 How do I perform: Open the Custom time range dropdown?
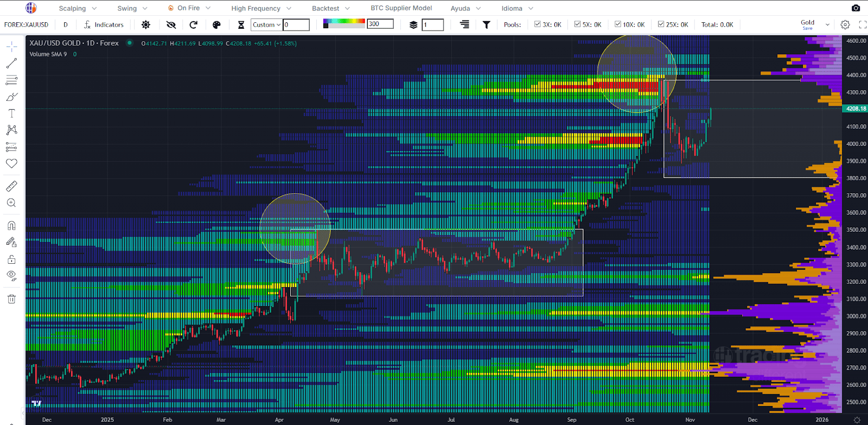(x=266, y=24)
